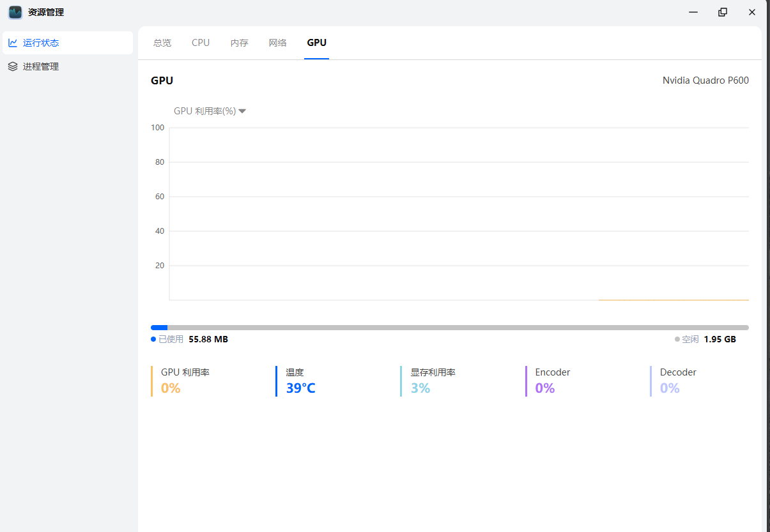Select the Encoder 0% stat

552,381
